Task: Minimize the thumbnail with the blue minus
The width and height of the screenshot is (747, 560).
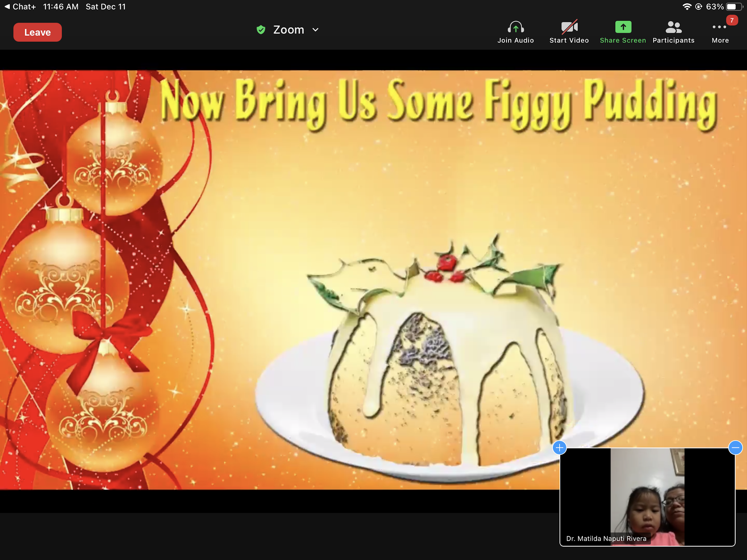Action: (735, 447)
